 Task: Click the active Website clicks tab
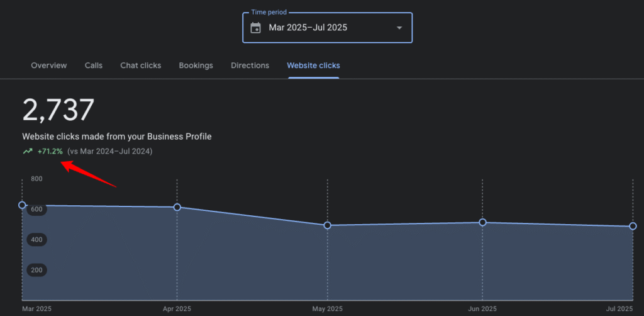click(x=313, y=65)
